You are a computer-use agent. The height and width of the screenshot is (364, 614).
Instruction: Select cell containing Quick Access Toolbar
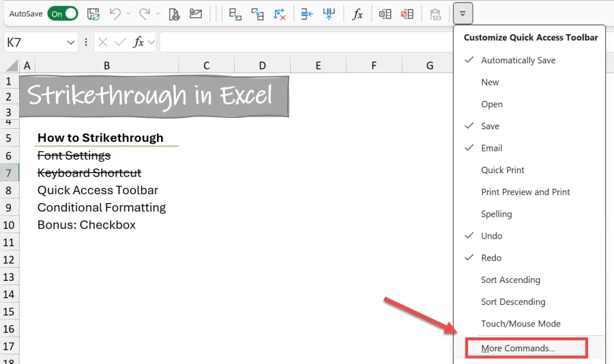pyautogui.click(x=98, y=191)
